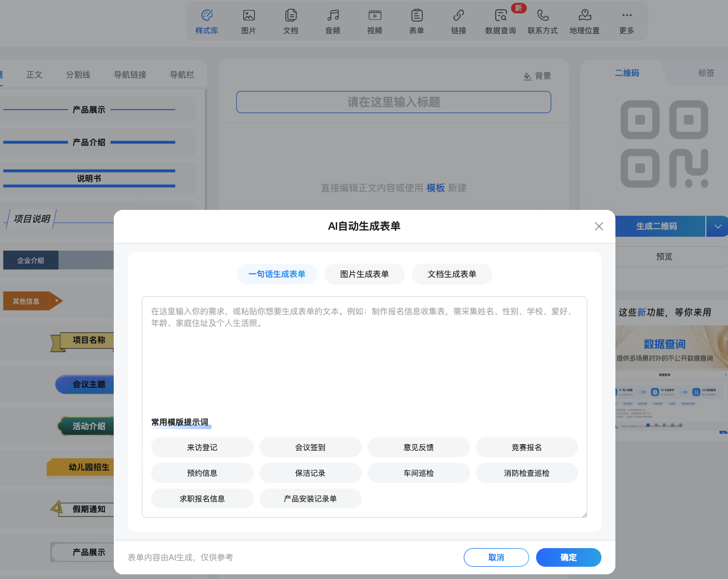Screen dimensions: 728x579
Task: Open the 二维码 panel tab
Action: tap(627, 73)
